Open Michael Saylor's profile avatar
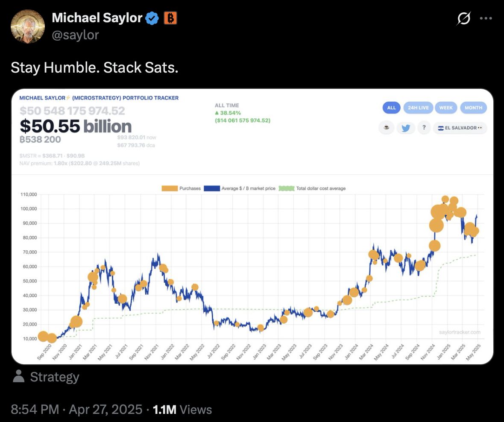This screenshot has width=504, height=422. point(28,26)
